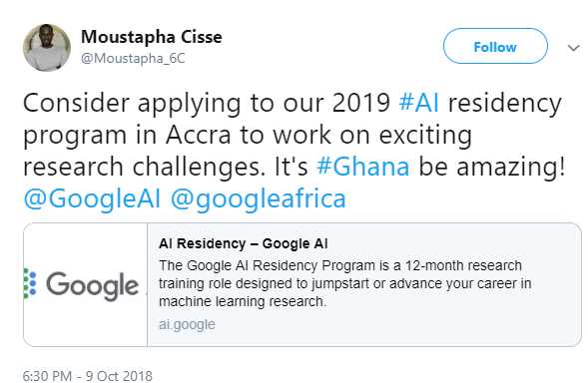Visit the @GoogleAI mention
This screenshot has height=383, width=588.
tap(92, 198)
